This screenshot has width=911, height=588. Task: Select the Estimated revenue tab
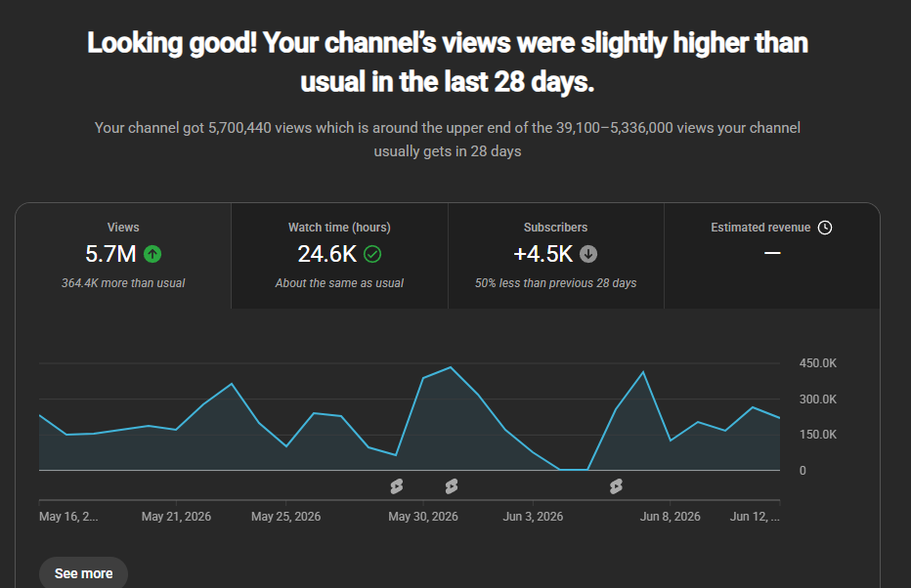pyautogui.click(x=771, y=255)
